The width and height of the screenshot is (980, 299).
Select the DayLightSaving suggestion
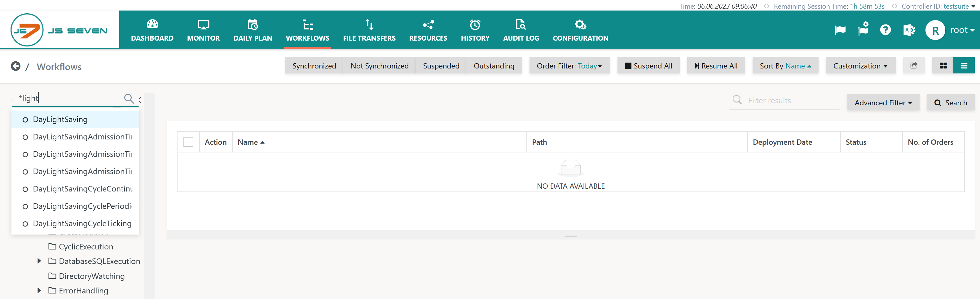[75, 120]
